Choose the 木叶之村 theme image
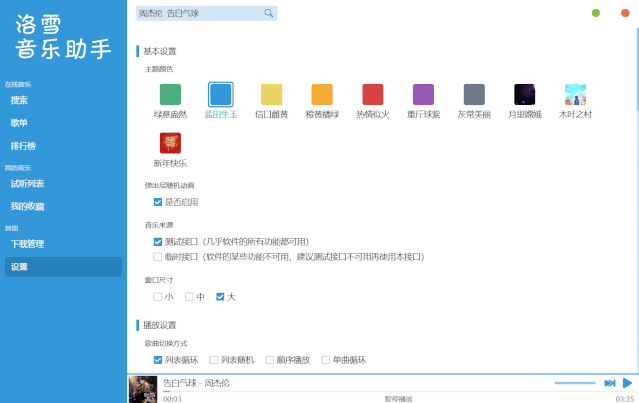The image size is (639, 403). click(575, 95)
